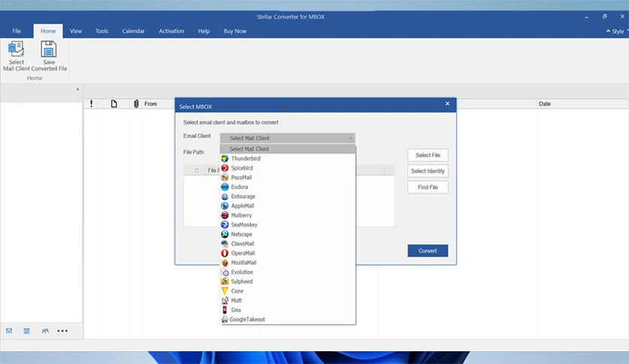Sort by item type page column

pyautogui.click(x=114, y=104)
